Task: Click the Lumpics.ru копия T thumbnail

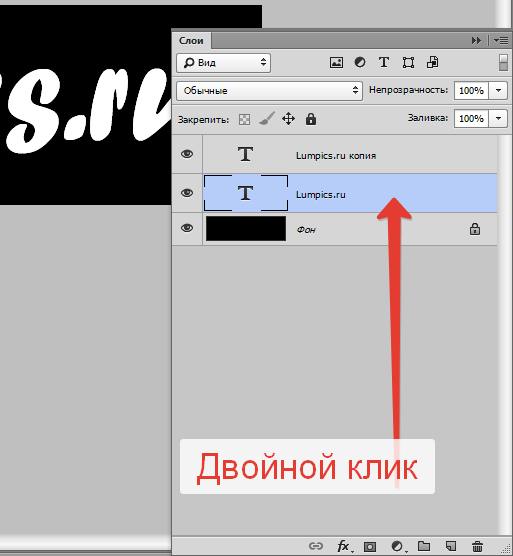Action: [x=245, y=154]
